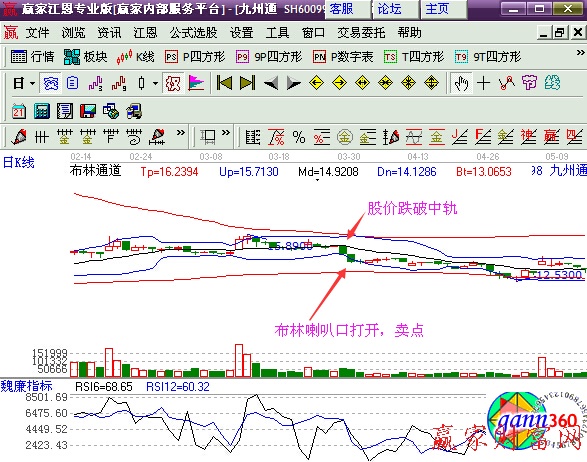
Task: Toggle the hand pan tool
Action: [x=461, y=83]
